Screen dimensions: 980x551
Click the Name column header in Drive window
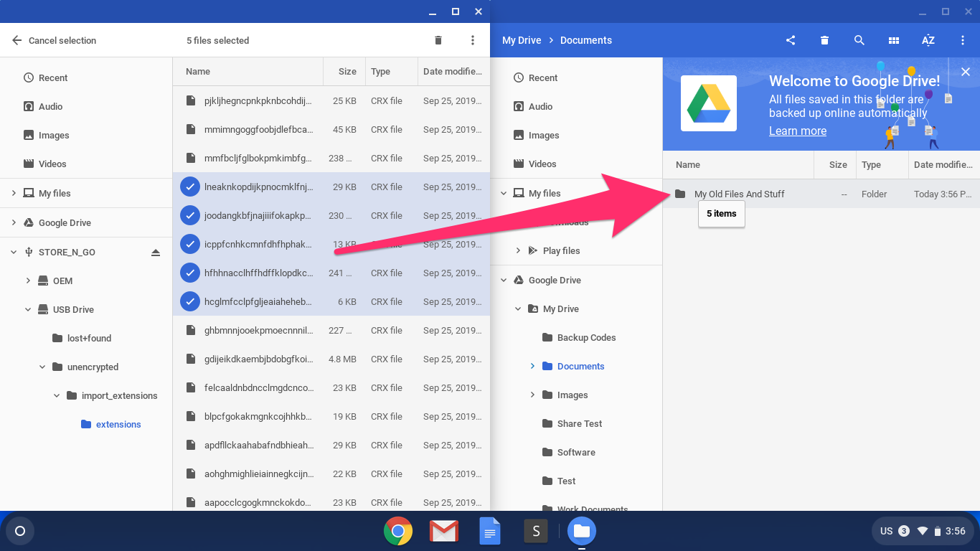click(738, 165)
